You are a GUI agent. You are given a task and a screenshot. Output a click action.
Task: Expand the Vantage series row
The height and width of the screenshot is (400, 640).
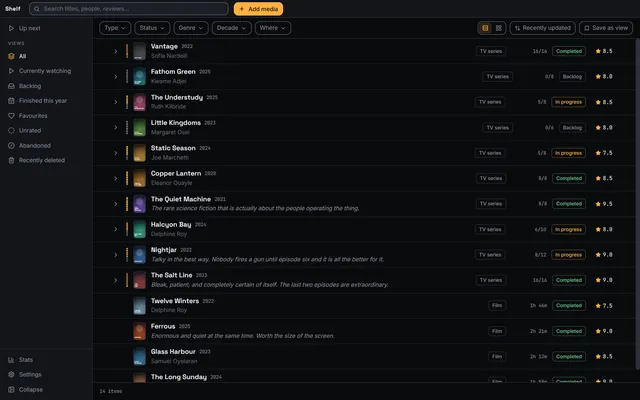pos(116,51)
